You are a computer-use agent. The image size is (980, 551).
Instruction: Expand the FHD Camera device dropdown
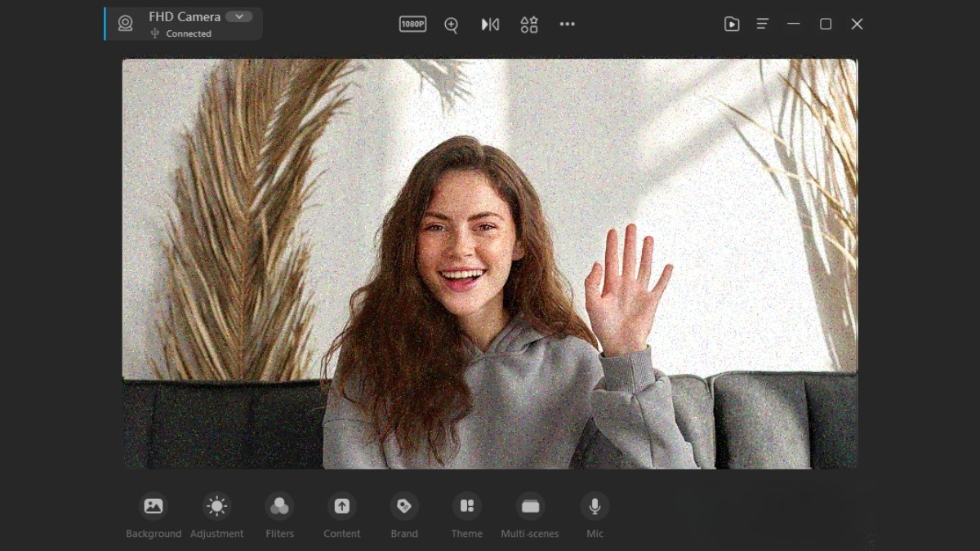pyautogui.click(x=238, y=16)
